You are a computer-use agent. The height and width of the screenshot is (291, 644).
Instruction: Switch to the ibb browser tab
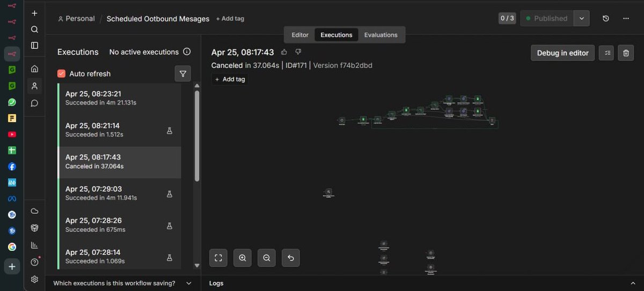click(x=12, y=183)
